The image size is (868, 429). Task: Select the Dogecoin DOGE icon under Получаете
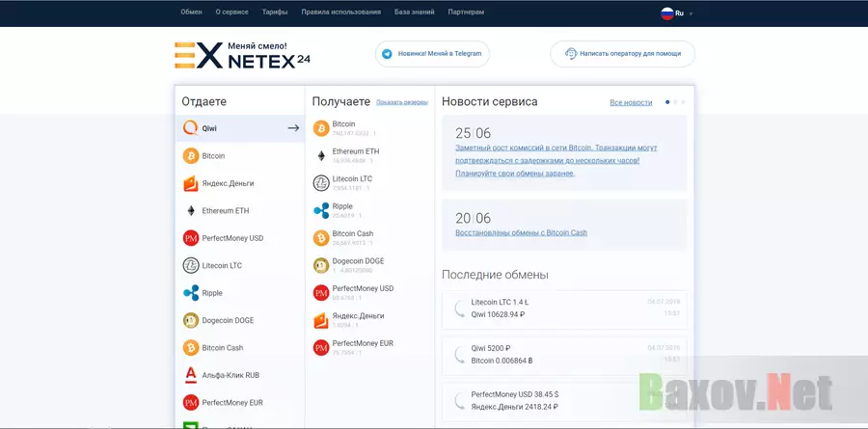(321, 266)
